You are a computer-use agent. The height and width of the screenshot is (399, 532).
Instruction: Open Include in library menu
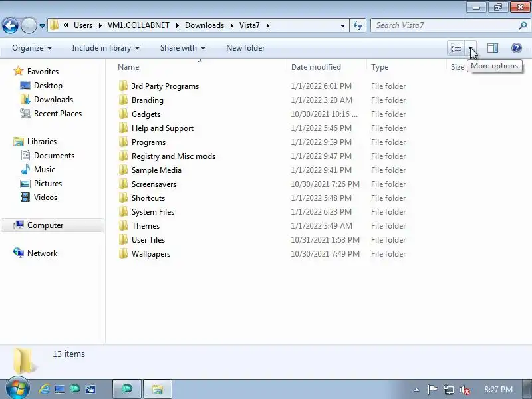106,48
